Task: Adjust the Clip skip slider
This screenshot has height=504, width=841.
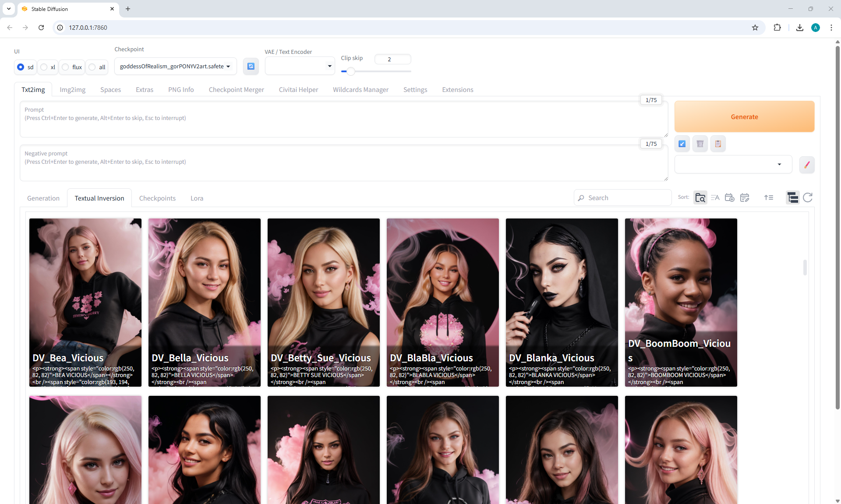Action: (351, 71)
